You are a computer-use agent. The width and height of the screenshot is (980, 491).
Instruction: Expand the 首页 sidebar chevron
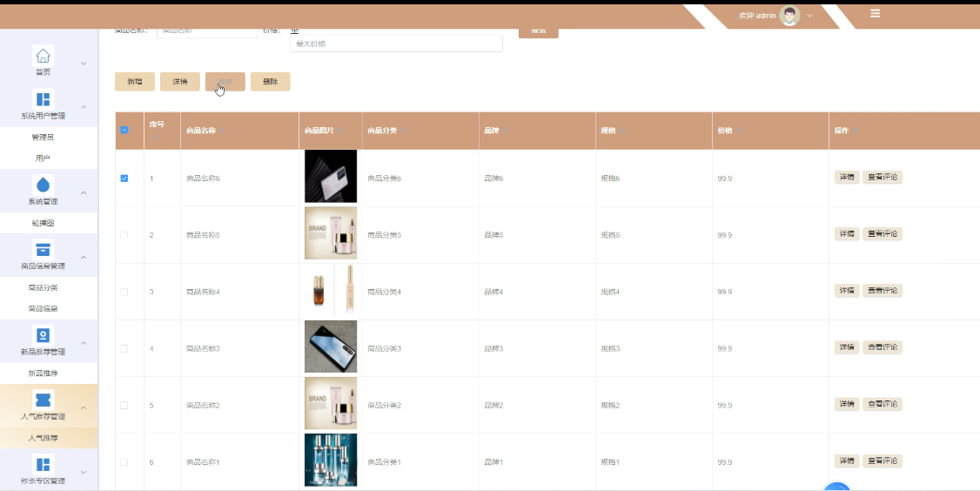click(x=84, y=64)
